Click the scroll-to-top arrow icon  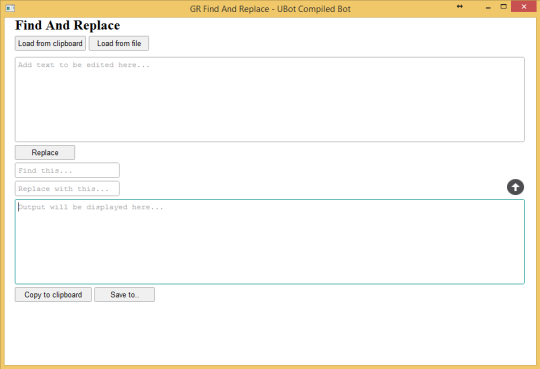coord(515,187)
